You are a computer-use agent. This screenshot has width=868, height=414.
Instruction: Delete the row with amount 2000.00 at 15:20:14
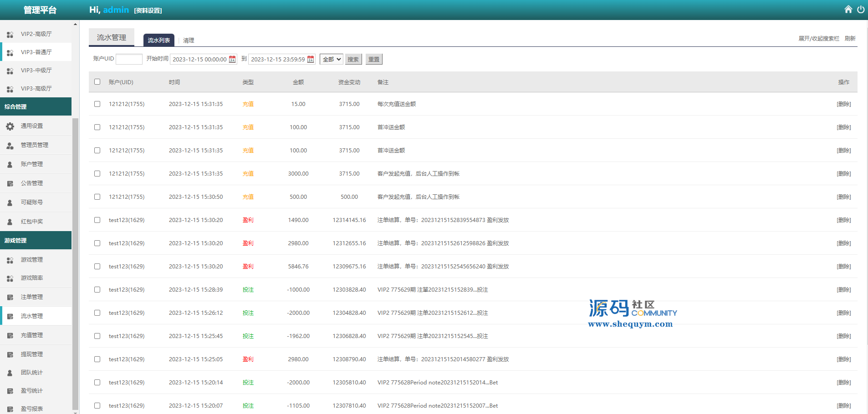(x=843, y=382)
